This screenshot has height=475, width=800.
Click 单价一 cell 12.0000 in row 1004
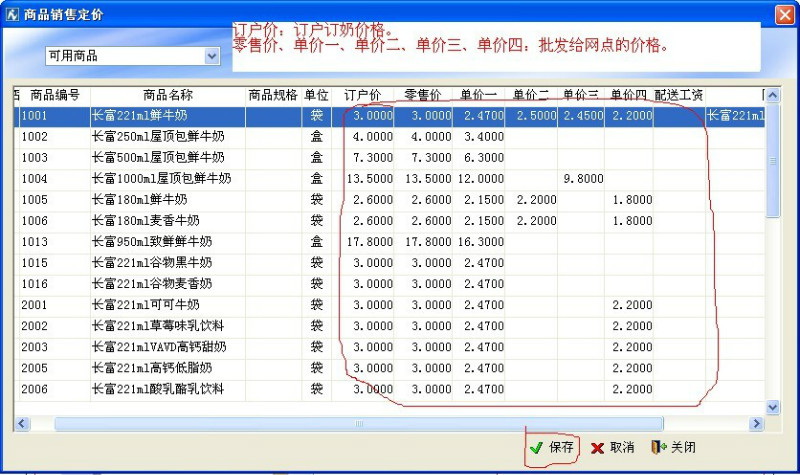coord(478,179)
